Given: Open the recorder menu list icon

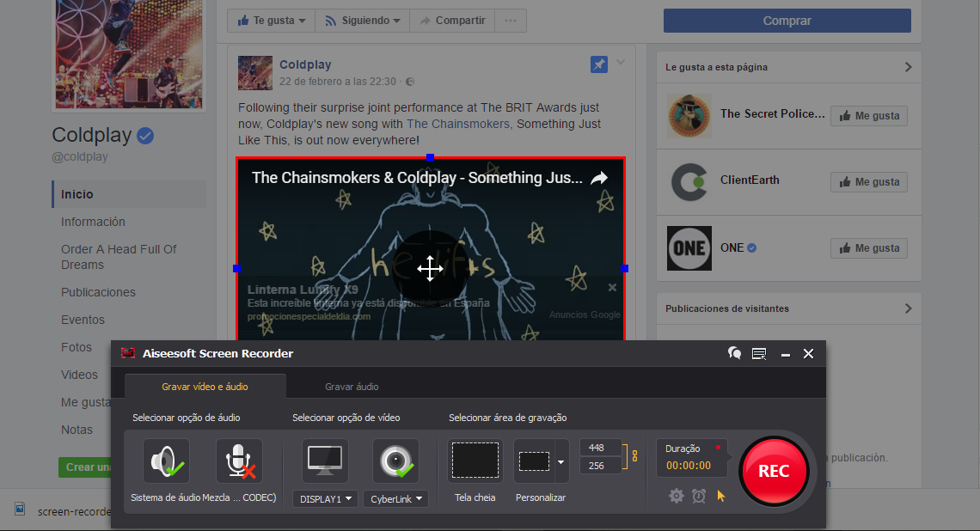Looking at the screenshot, I should (758, 353).
